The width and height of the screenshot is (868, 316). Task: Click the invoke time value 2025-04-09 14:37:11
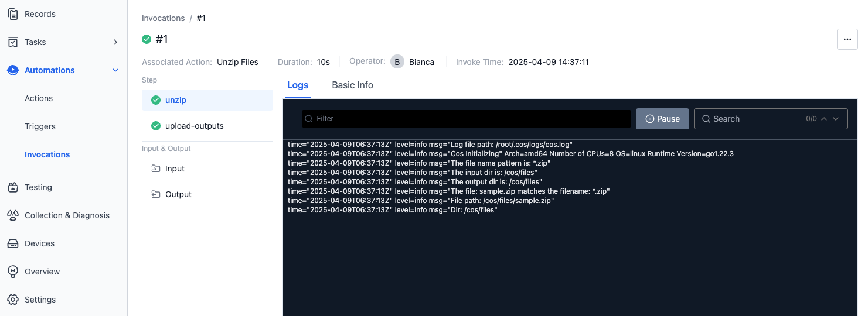[549, 62]
